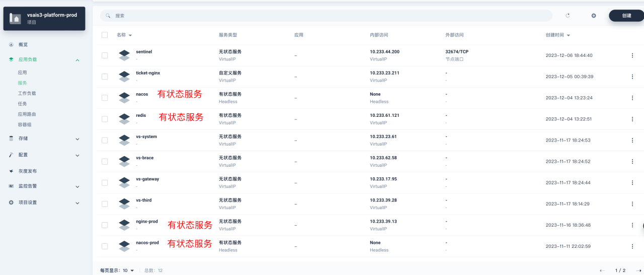Image resolution: width=644 pixels, height=275 pixels.
Task: Tick the checkbox for ticket-nginx
Action: click(x=105, y=77)
